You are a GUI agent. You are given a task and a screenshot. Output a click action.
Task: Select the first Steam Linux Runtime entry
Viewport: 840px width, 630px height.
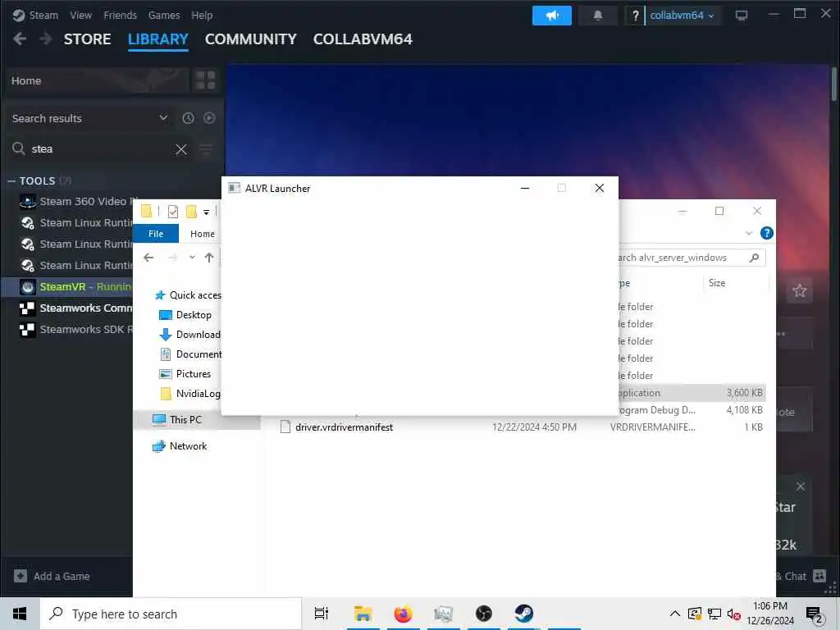[x=75, y=223]
